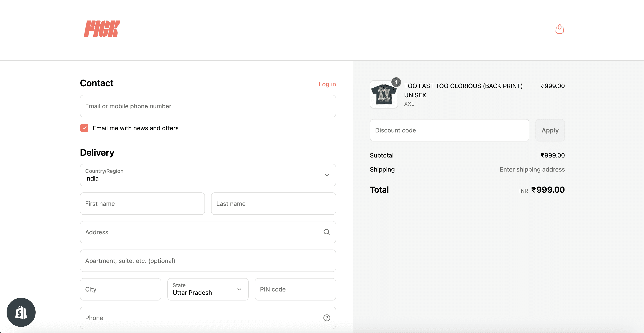Screen dimensions: 644x333
Task: Follow the Log in link
Action: pos(327,84)
